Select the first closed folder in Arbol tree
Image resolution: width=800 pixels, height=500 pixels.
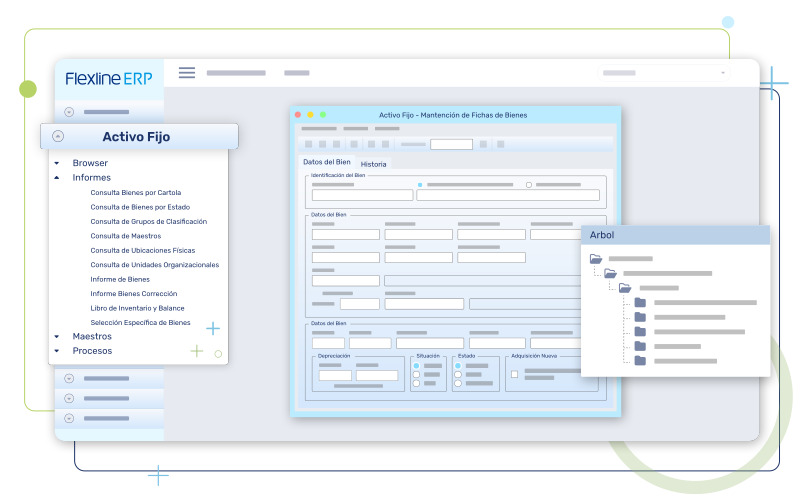[x=640, y=302]
